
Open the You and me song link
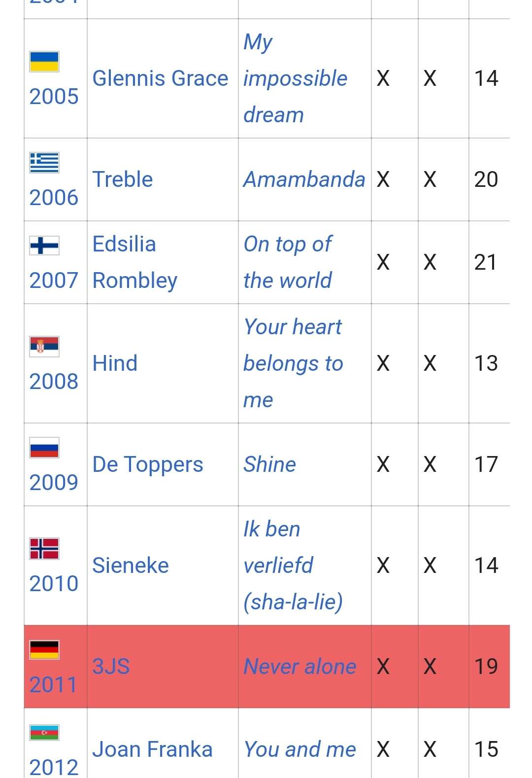pos(299,749)
